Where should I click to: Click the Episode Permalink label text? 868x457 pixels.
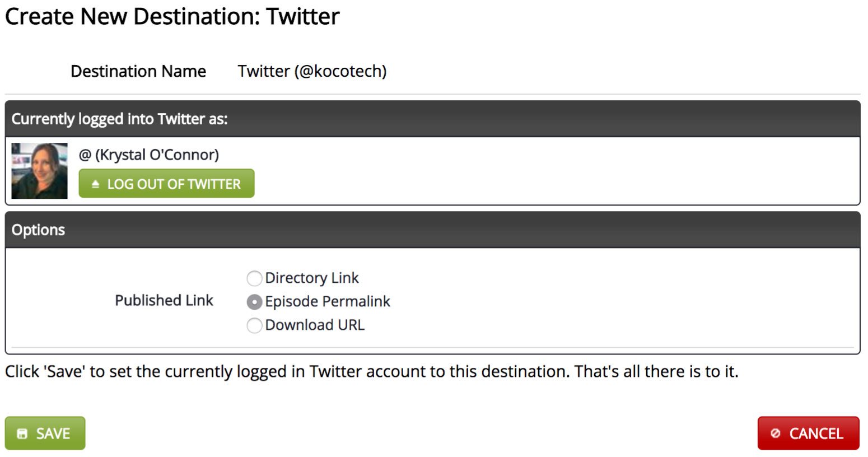328,301
